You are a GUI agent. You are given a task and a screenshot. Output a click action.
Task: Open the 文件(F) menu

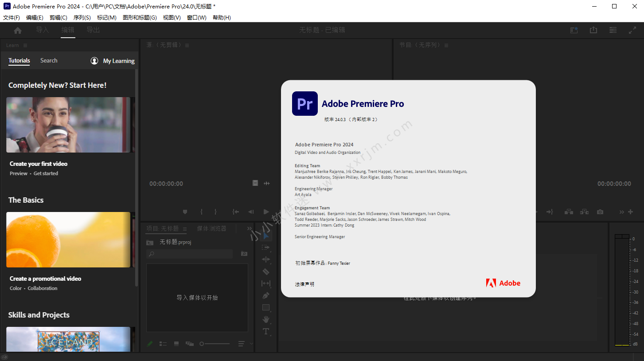click(x=12, y=18)
